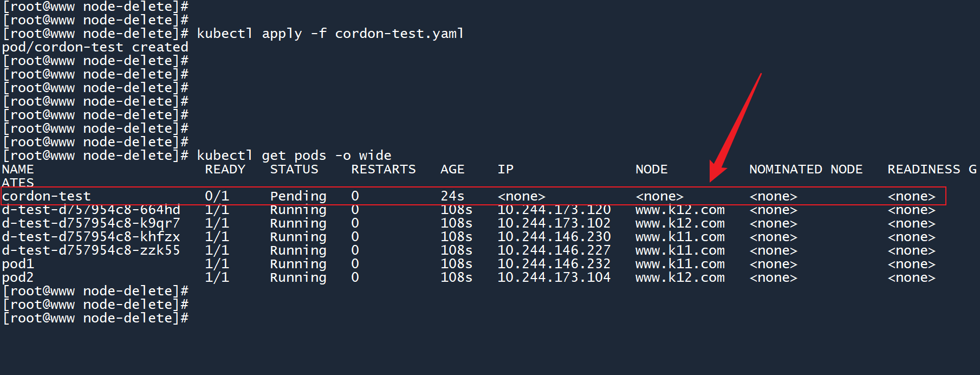Click the 24s age value
980x375 pixels.
pyautogui.click(x=452, y=196)
